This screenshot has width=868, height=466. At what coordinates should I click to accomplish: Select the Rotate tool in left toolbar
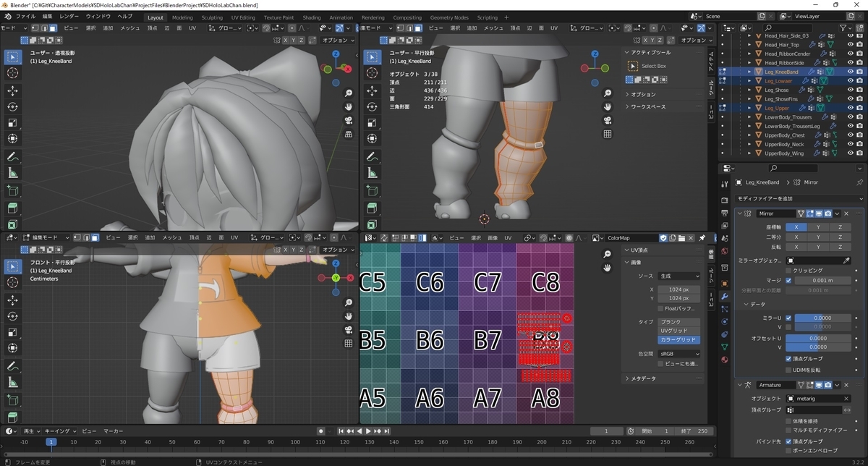pos(12,106)
